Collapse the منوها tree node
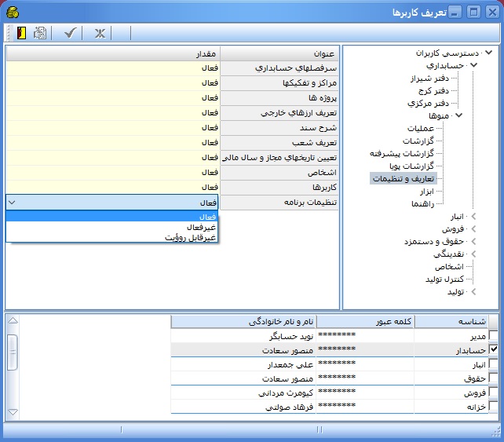This screenshot has height=442, width=504. 458,115
